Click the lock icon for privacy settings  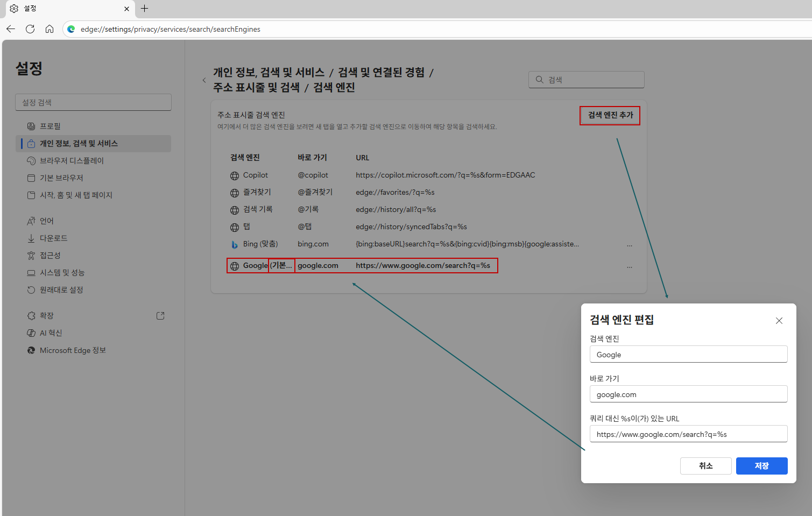[x=31, y=143]
